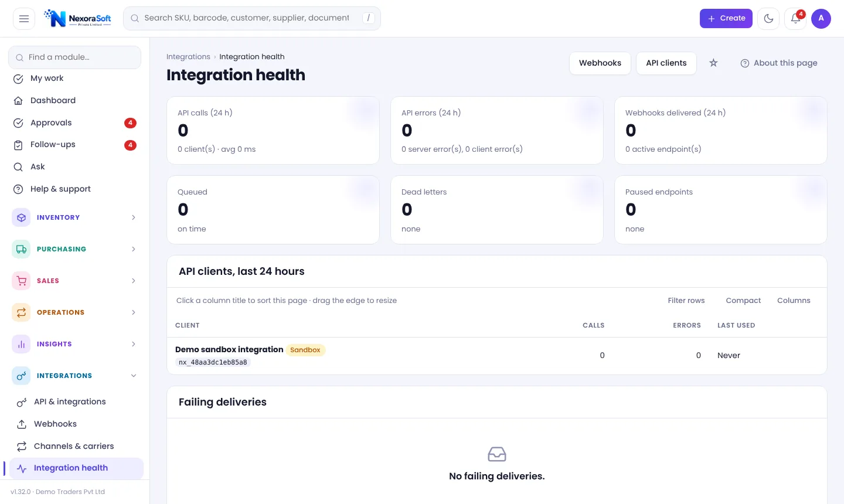Click the Ask search icon
This screenshot has width=844, height=504.
18,167
